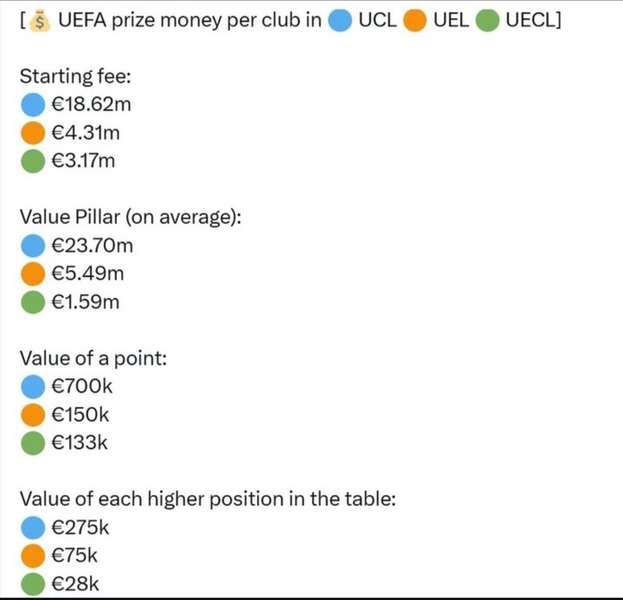
Task: Click the blue circle beside €275k
Action: point(33,528)
